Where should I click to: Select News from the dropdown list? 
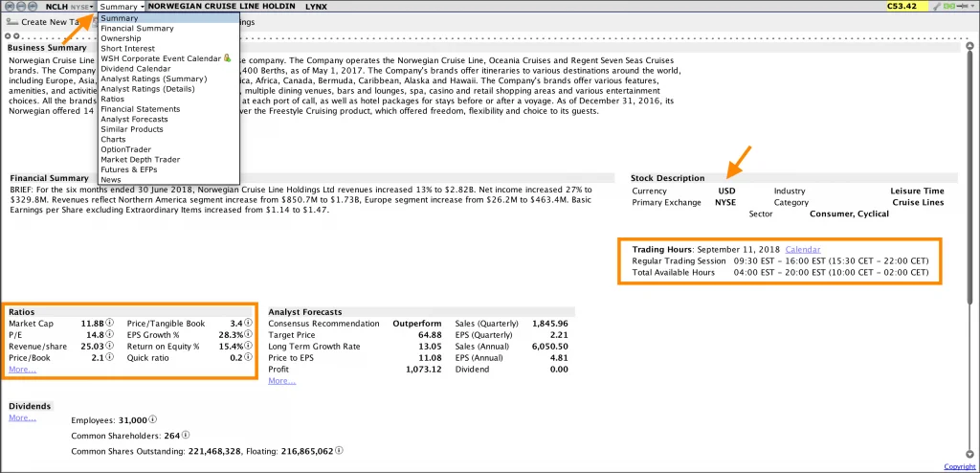click(x=168, y=180)
